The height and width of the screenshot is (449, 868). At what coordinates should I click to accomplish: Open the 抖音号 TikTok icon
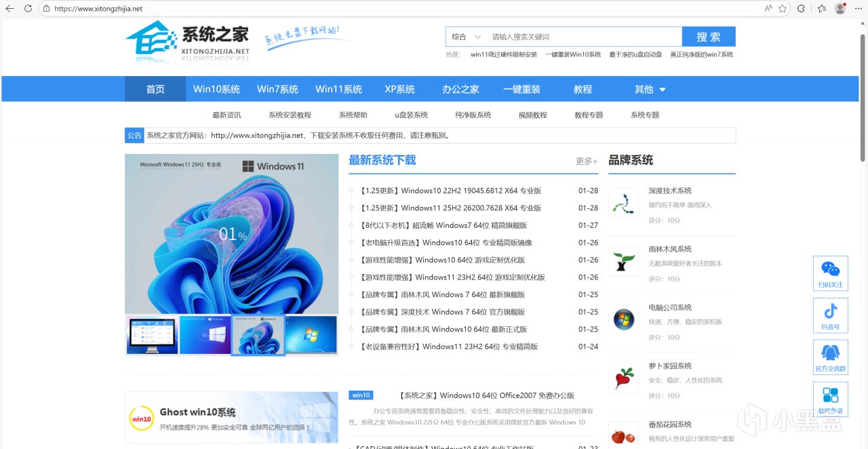coord(831,315)
